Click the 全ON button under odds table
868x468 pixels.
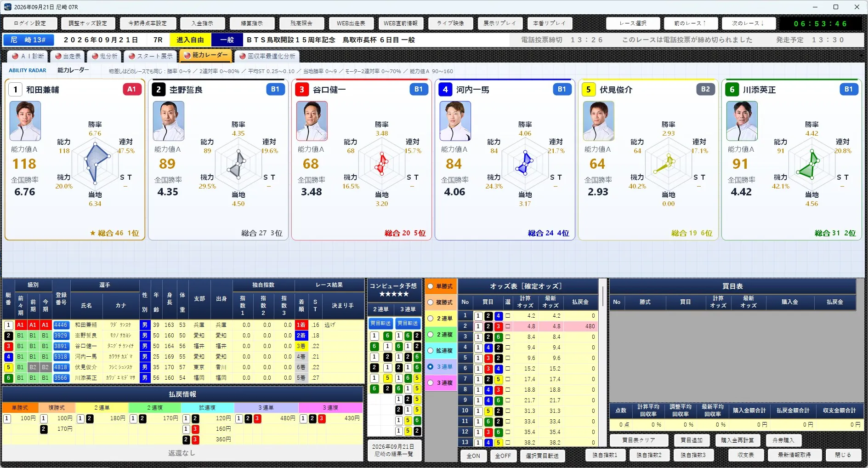pos(473,456)
